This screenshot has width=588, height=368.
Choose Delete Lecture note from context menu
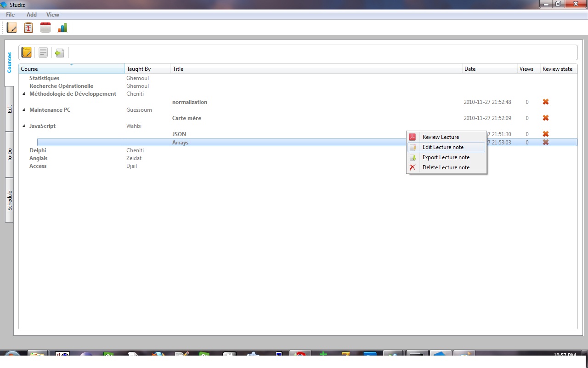pyautogui.click(x=446, y=167)
